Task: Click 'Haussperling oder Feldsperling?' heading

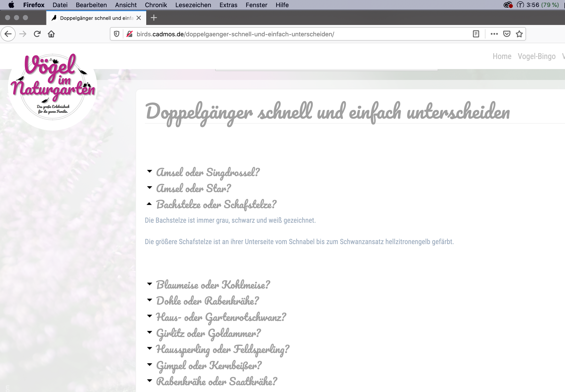Action: 223,349
